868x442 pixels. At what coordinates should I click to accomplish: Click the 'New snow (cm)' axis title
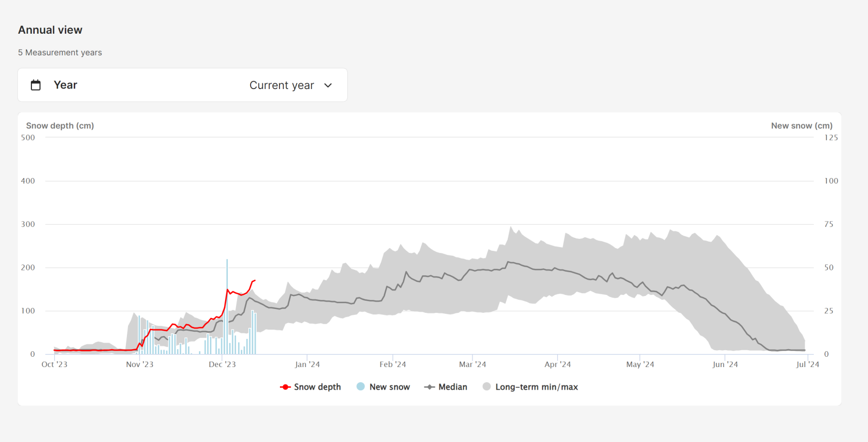(x=801, y=125)
